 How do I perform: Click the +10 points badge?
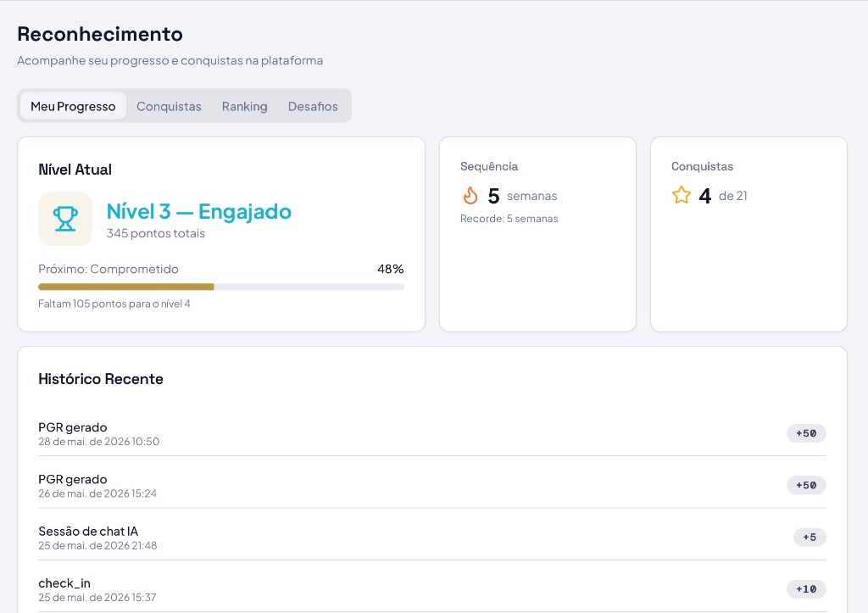806,589
